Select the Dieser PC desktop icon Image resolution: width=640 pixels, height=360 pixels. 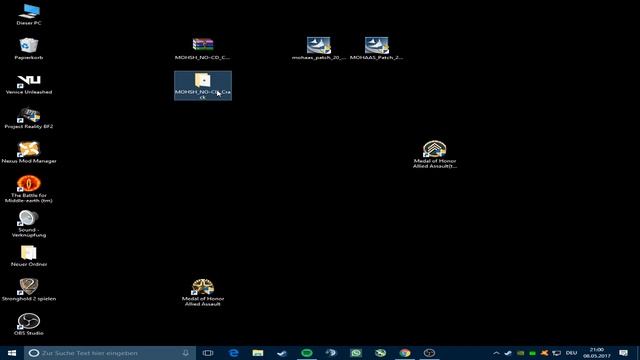[x=29, y=14]
